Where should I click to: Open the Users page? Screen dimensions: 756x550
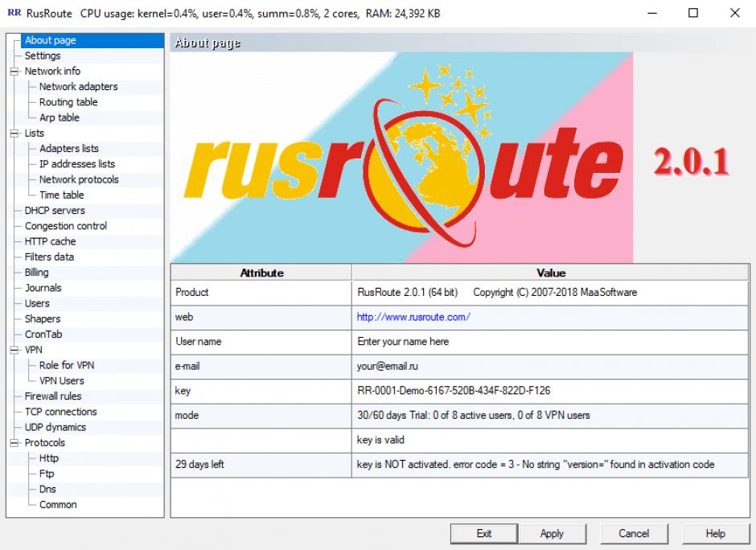[x=37, y=303]
